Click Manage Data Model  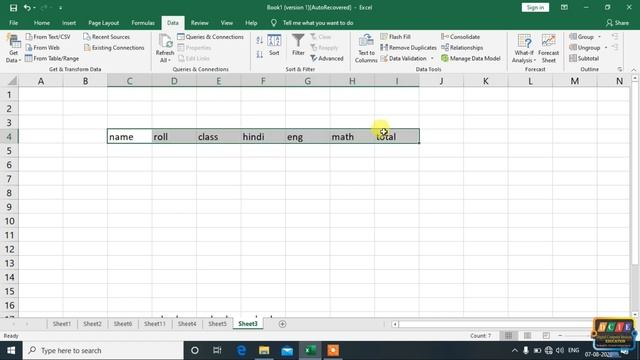tap(471, 58)
